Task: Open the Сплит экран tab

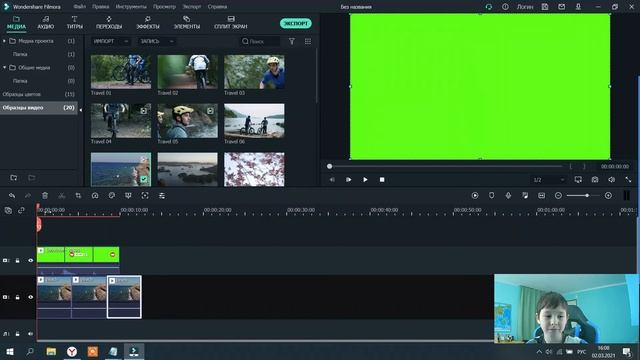Action: pos(231,23)
